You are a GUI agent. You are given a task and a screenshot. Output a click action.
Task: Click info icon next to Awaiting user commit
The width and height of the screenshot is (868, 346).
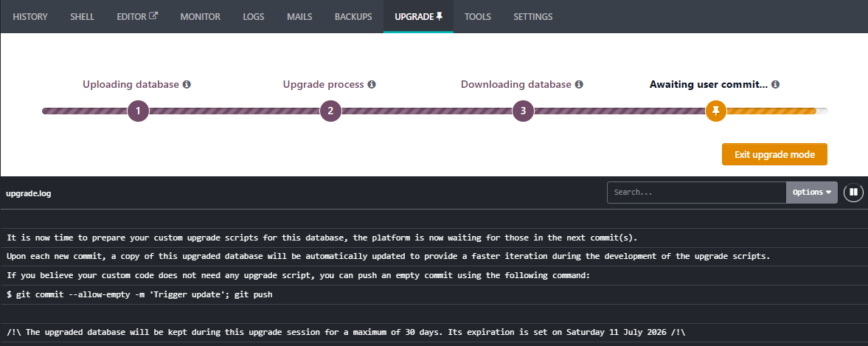776,85
